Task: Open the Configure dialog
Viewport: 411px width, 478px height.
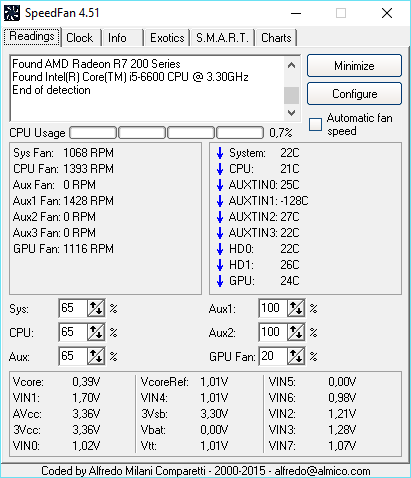Action: point(354,94)
